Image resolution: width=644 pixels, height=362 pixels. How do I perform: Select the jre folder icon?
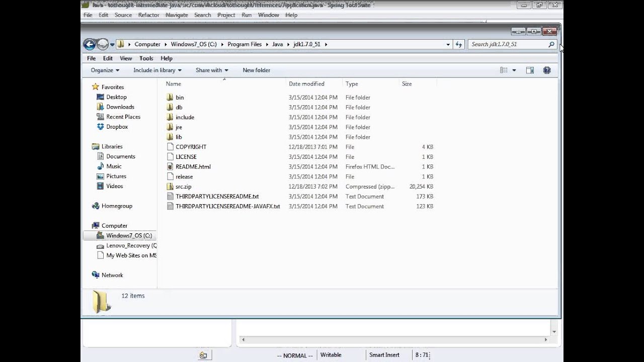click(x=170, y=127)
